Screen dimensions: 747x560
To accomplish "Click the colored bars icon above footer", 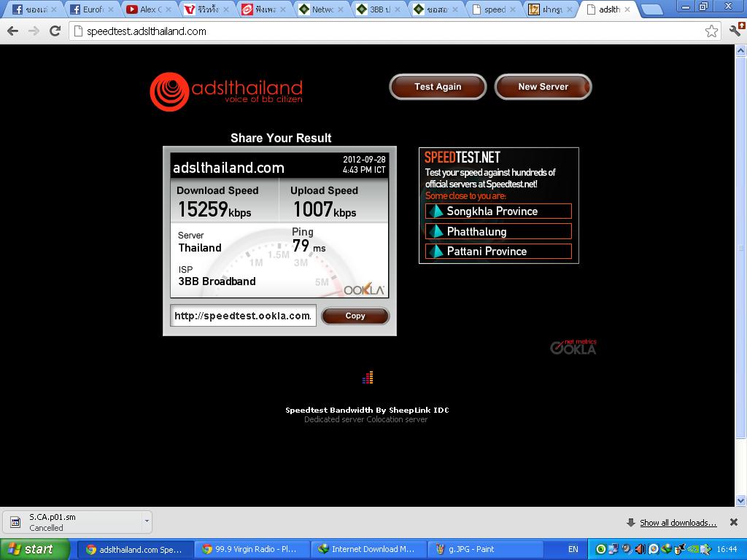I will (368, 378).
